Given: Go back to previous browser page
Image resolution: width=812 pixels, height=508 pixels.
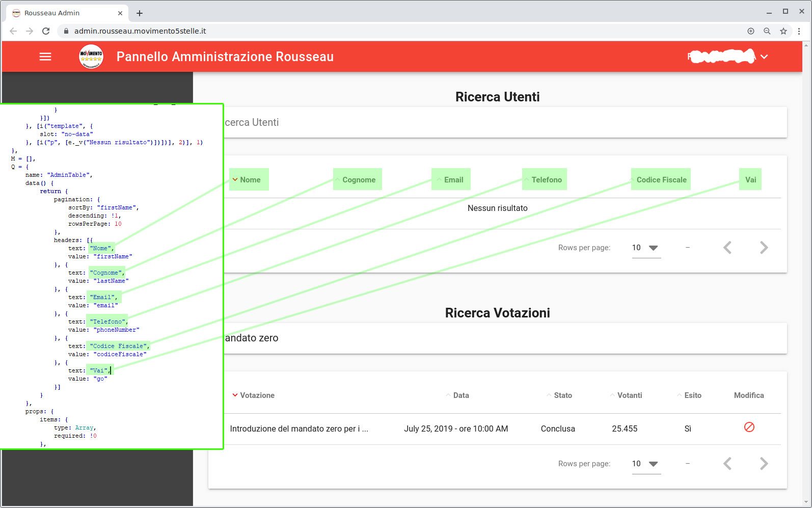Looking at the screenshot, I should (13, 31).
